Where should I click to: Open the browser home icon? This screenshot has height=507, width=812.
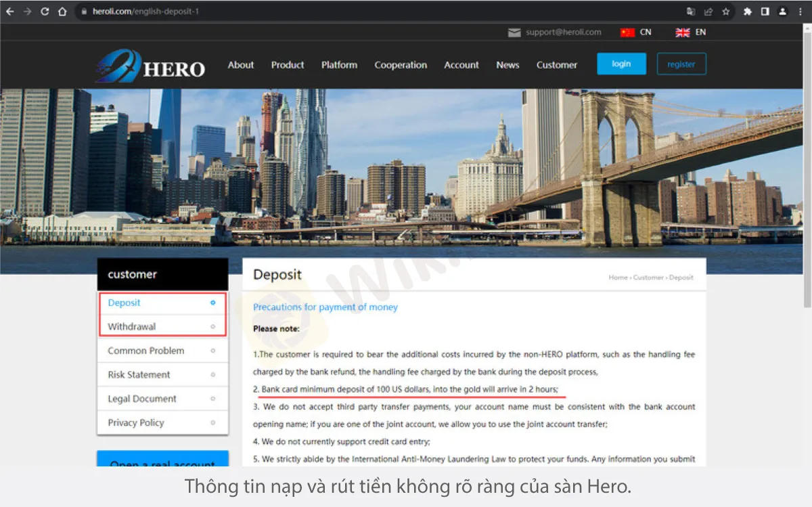click(62, 12)
